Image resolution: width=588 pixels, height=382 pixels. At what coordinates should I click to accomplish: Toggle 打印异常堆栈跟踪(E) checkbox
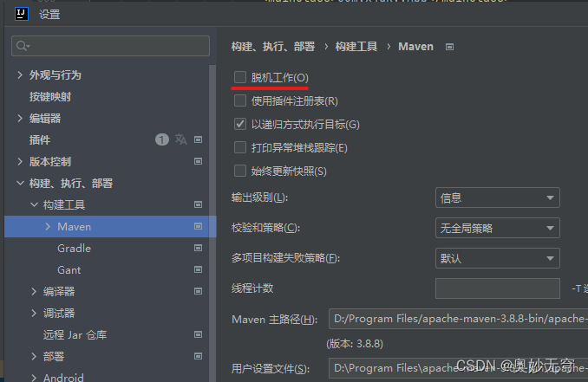click(x=240, y=147)
